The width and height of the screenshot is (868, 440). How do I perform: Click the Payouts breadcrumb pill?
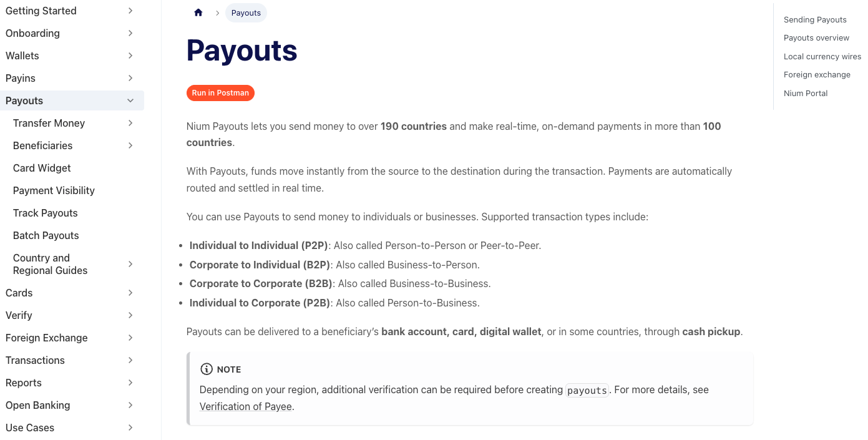(246, 12)
